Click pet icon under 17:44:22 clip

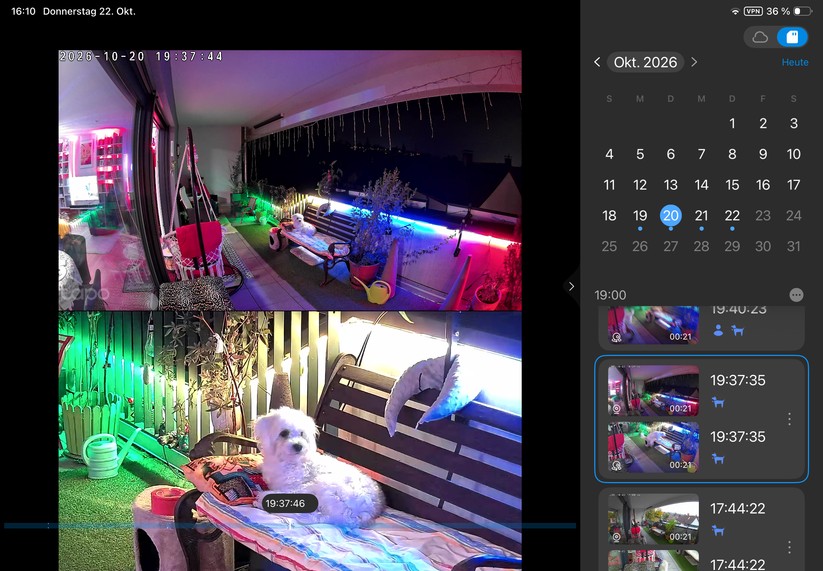(x=718, y=531)
